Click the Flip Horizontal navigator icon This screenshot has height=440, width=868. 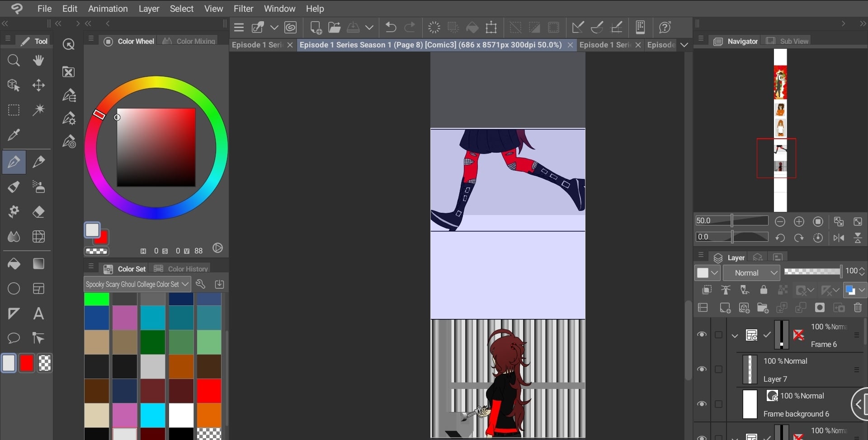pos(839,238)
